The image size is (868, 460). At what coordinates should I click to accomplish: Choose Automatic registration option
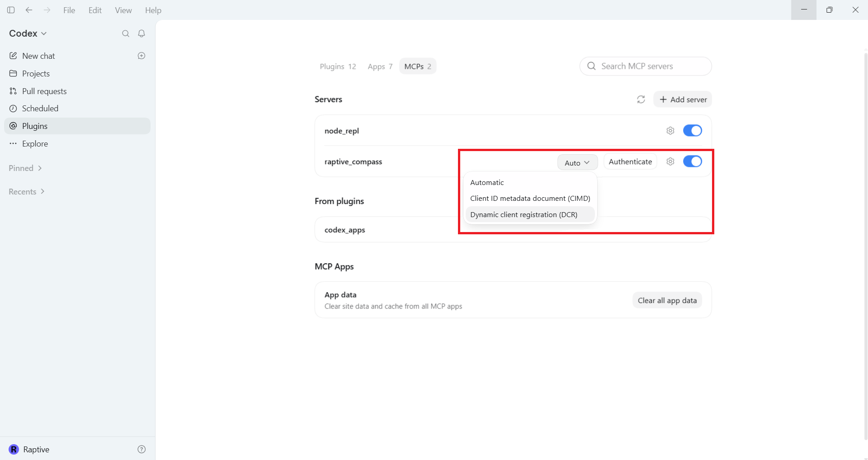coord(530,182)
